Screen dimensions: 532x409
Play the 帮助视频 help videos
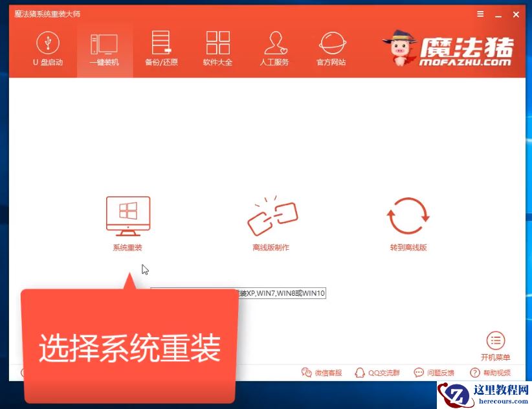click(489, 373)
